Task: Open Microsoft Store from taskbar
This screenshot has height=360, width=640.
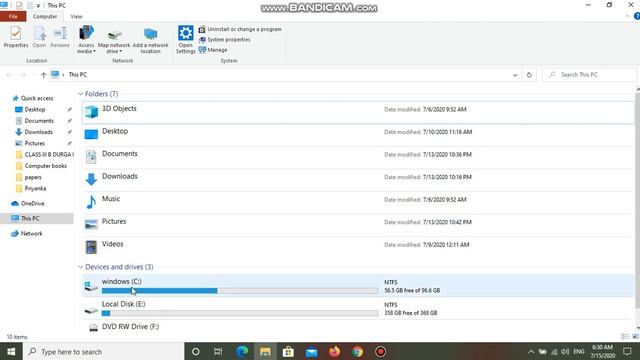Action: 288,351
